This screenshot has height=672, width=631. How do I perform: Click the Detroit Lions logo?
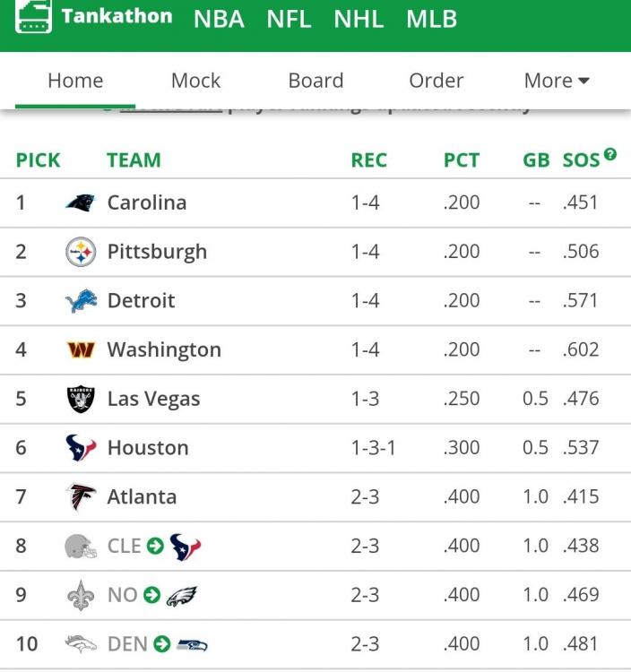coord(81,301)
